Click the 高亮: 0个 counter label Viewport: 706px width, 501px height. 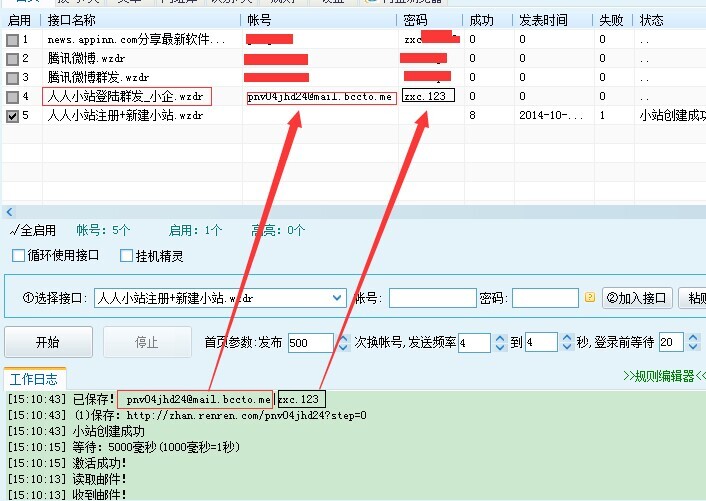click(x=278, y=230)
